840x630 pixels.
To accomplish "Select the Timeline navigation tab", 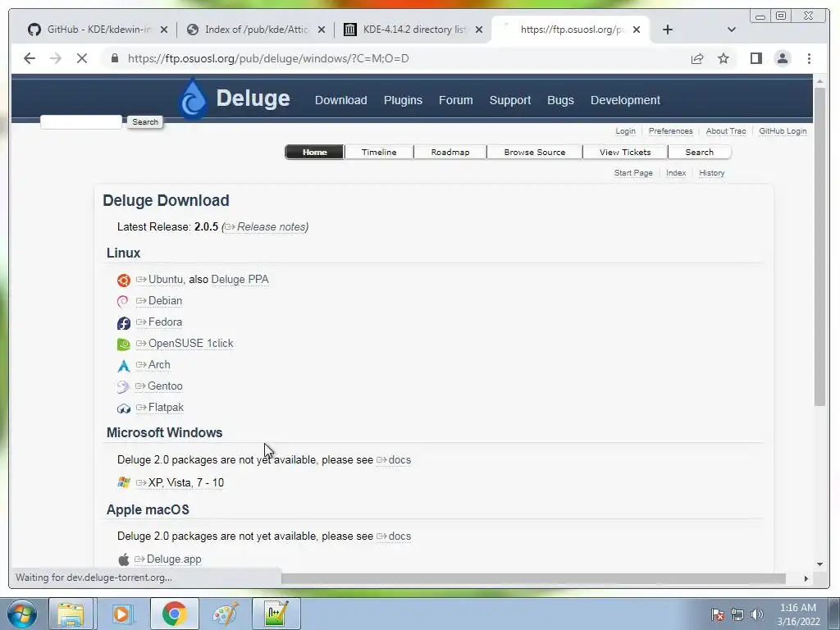I will pyautogui.click(x=379, y=152).
